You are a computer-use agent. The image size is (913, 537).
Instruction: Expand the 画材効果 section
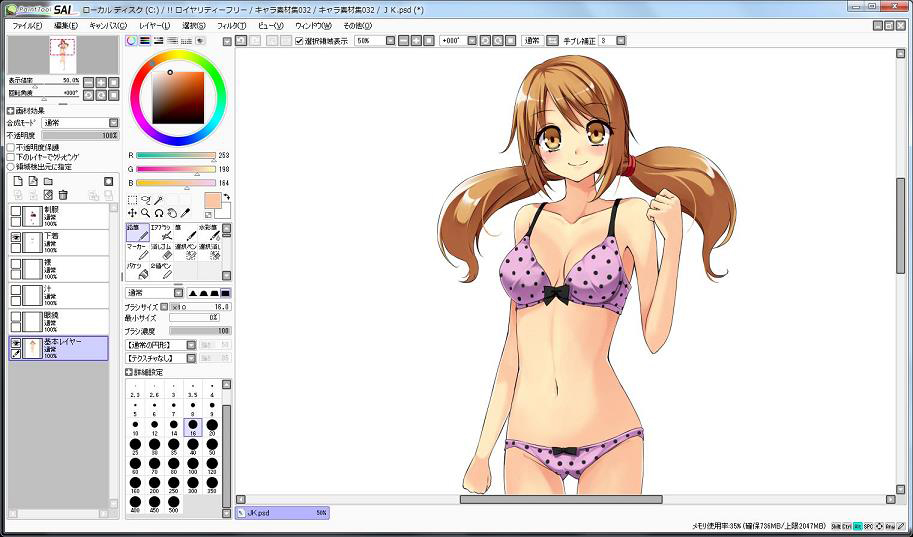pos(11,110)
